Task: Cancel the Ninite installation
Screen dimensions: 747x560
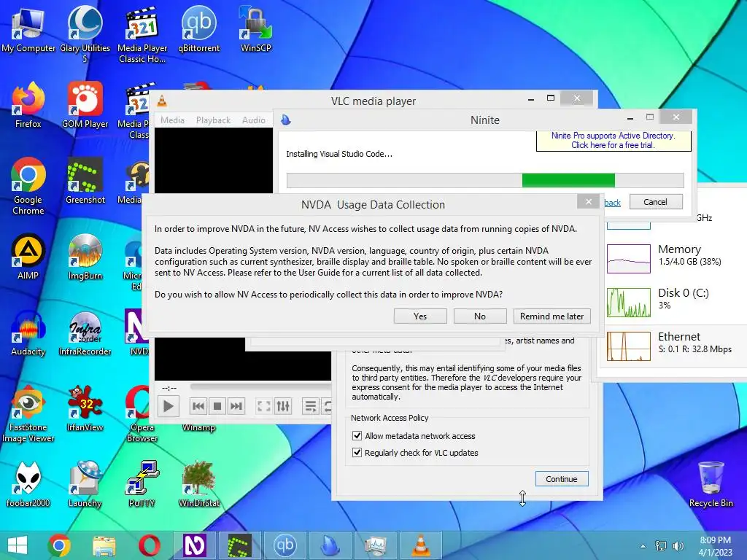Action: 656,202
